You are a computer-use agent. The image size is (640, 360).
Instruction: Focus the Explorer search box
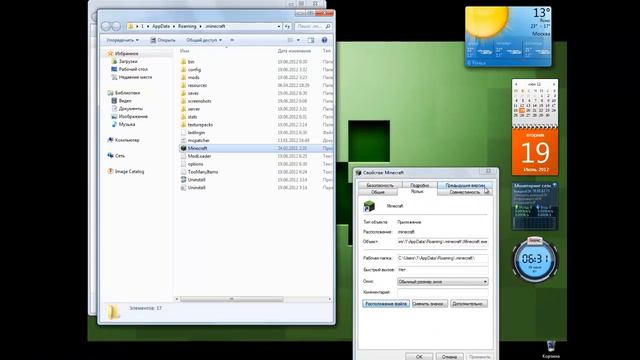pyautogui.click(x=313, y=26)
